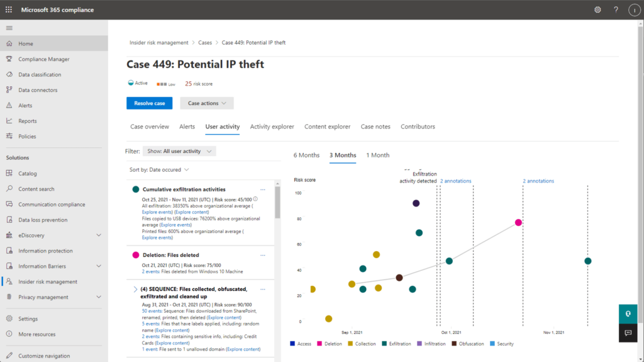Screen dimensions: 644x362
Task: Expand the SEQUENCE files collected item
Action: [135, 290]
